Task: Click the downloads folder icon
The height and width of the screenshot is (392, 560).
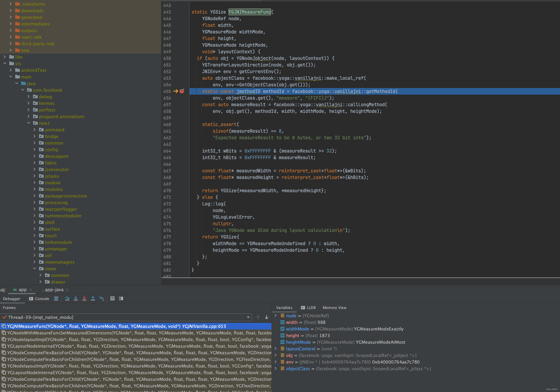Action: click(18, 10)
